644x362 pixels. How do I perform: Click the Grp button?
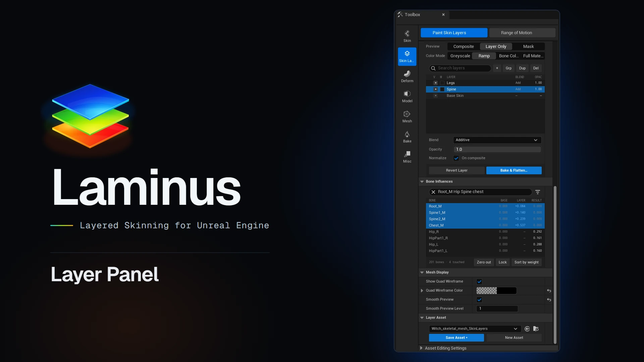508,68
